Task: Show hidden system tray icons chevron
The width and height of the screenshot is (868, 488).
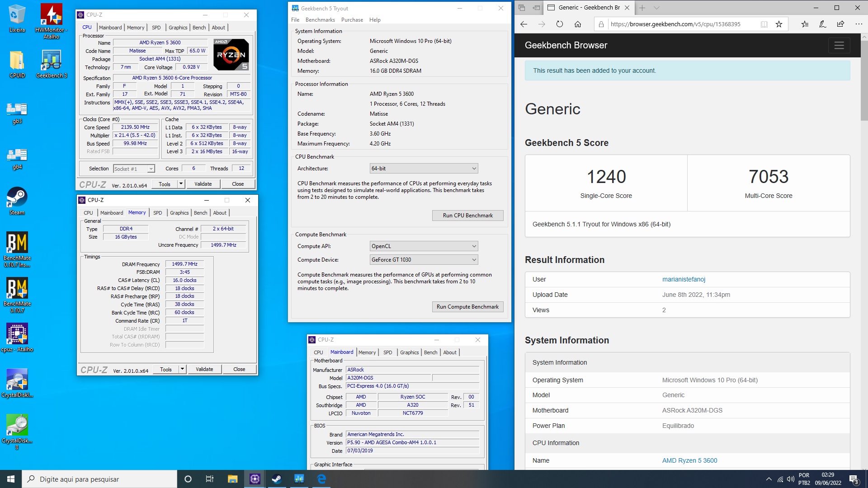Action: pyautogui.click(x=769, y=479)
